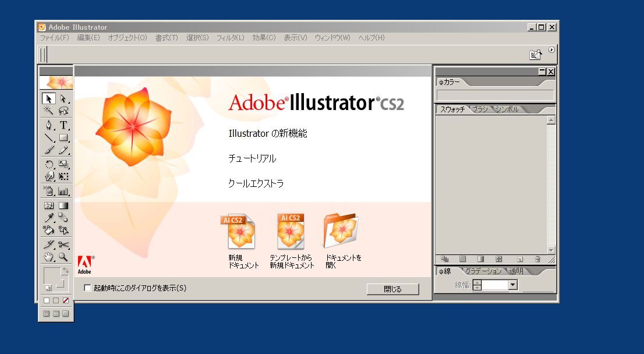Image resolution: width=644 pixels, height=354 pixels.
Task: Set paint to None (red slash)
Action: 65,300
